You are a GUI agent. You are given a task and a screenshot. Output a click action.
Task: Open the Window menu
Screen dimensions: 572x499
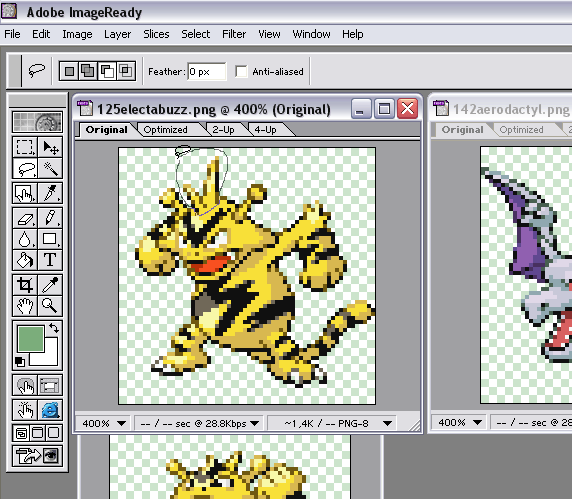(x=311, y=34)
